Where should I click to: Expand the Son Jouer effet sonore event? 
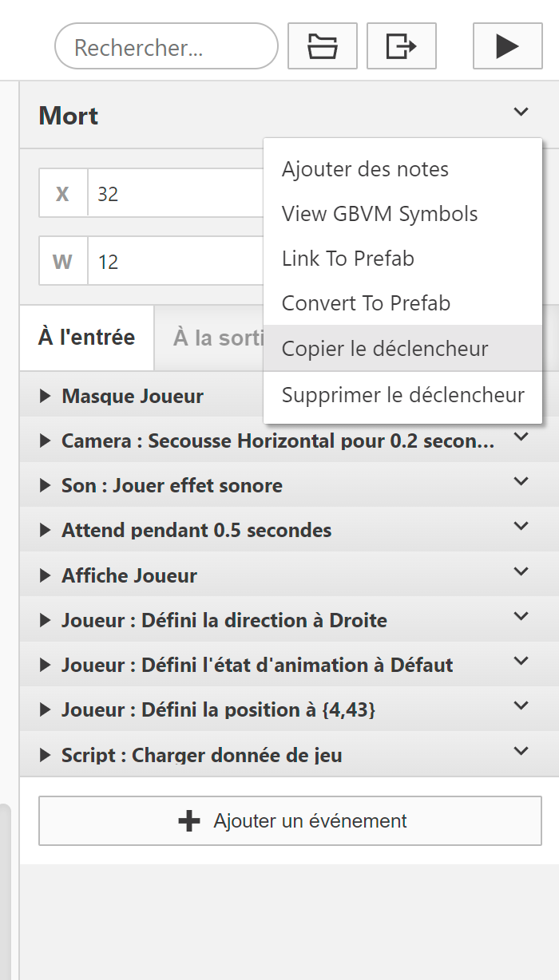pos(46,485)
